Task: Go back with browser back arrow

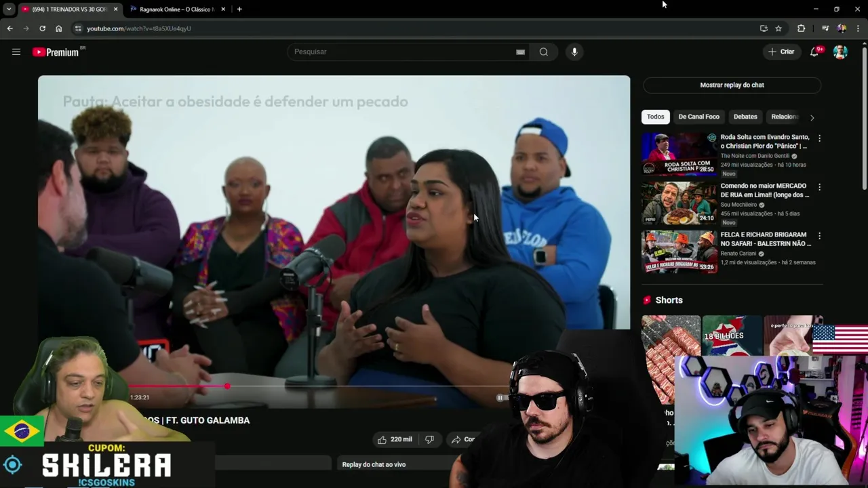Action: click(x=9, y=28)
